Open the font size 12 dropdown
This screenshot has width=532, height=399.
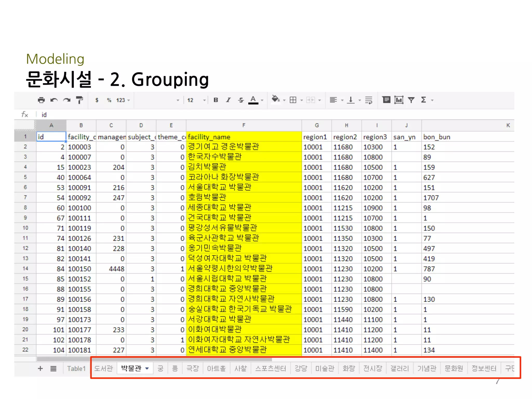(x=196, y=100)
